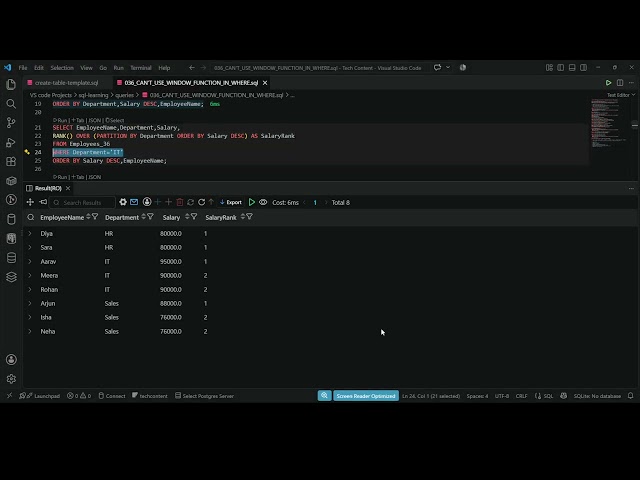Click the Export button
640x480 pixels.
(231, 202)
